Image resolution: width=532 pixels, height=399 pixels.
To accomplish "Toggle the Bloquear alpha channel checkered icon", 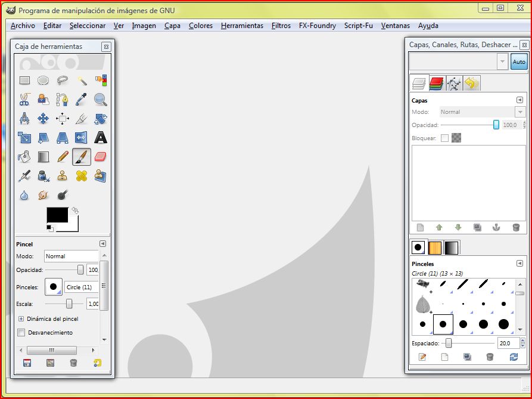I will point(456,138).
